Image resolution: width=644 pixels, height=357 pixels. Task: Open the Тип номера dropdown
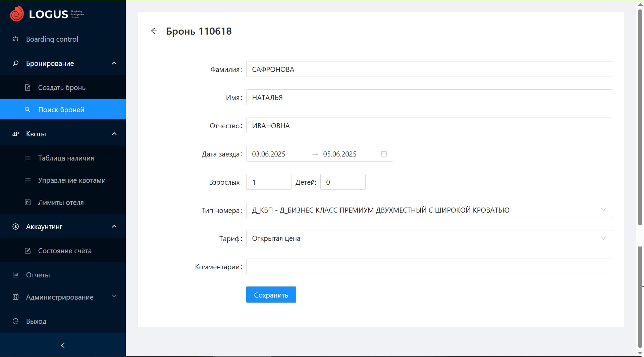pyautogui.click(x=429, y=210)
